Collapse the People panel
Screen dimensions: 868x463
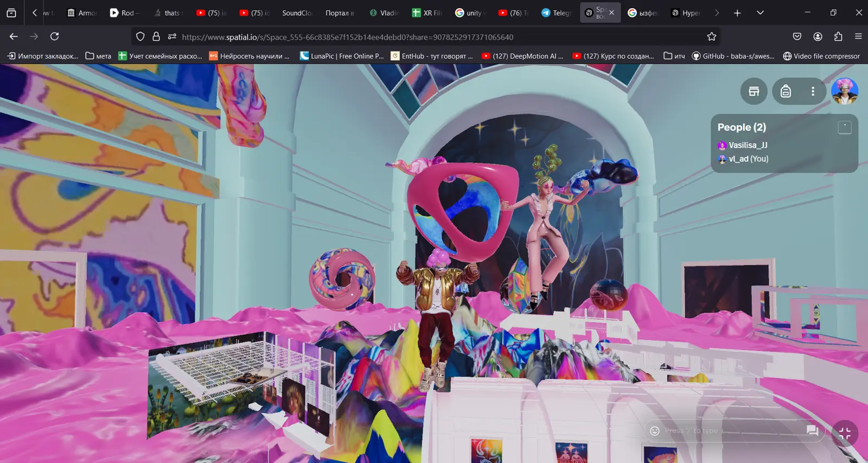coord(845,127)
